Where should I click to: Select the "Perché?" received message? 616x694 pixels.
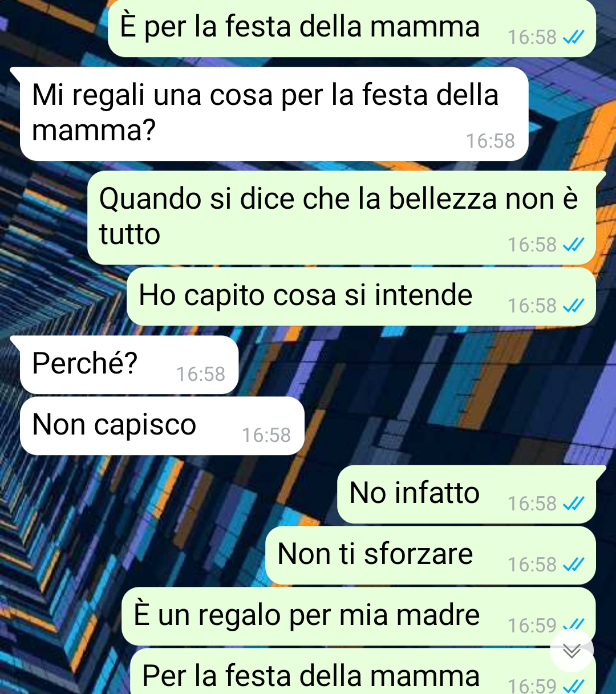[x=129, y=365]
